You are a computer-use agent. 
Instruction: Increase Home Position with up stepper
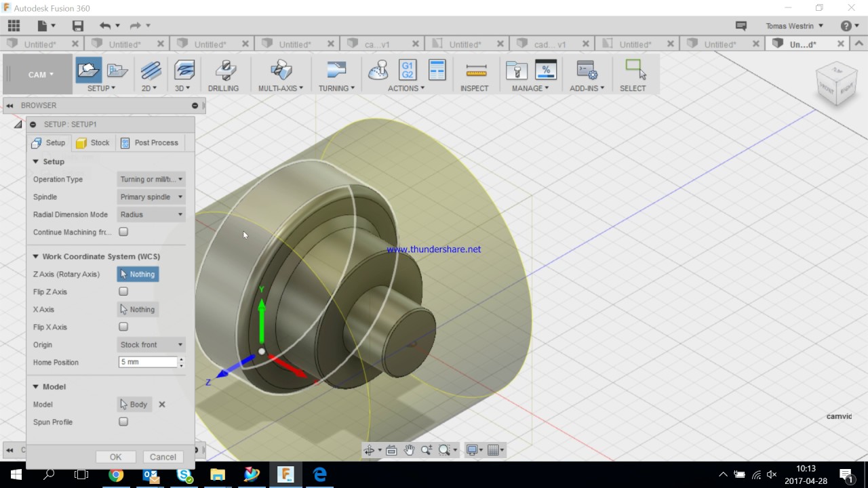[x=181, y=359]
